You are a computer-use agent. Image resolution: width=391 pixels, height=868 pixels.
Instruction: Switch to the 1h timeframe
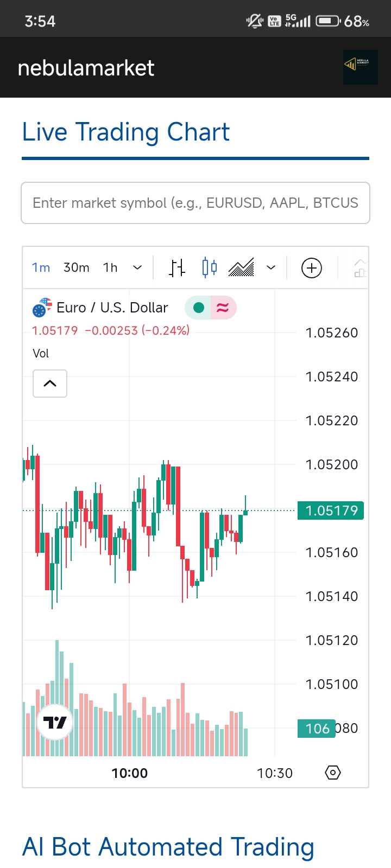(110, 268)
